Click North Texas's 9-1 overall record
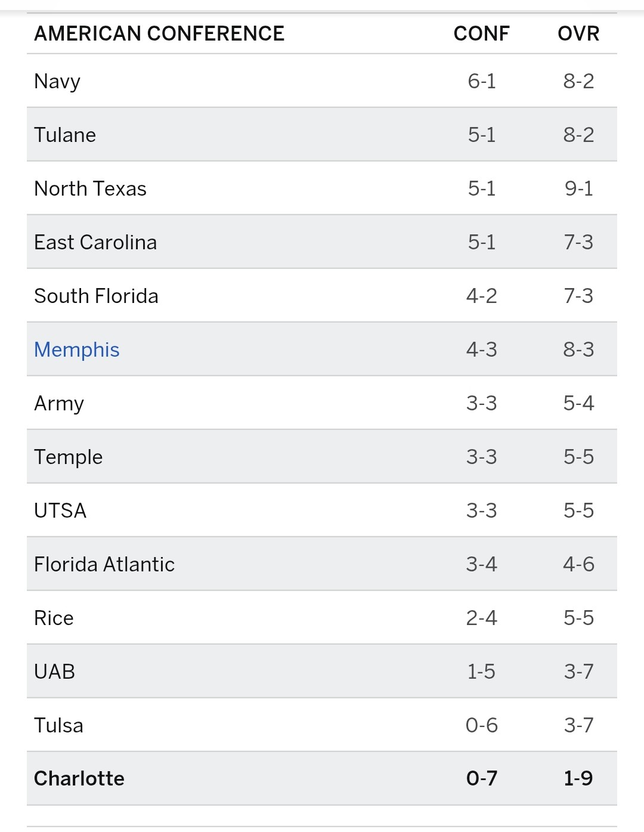This screenshot has height=832, width=644. pos(578,188)
